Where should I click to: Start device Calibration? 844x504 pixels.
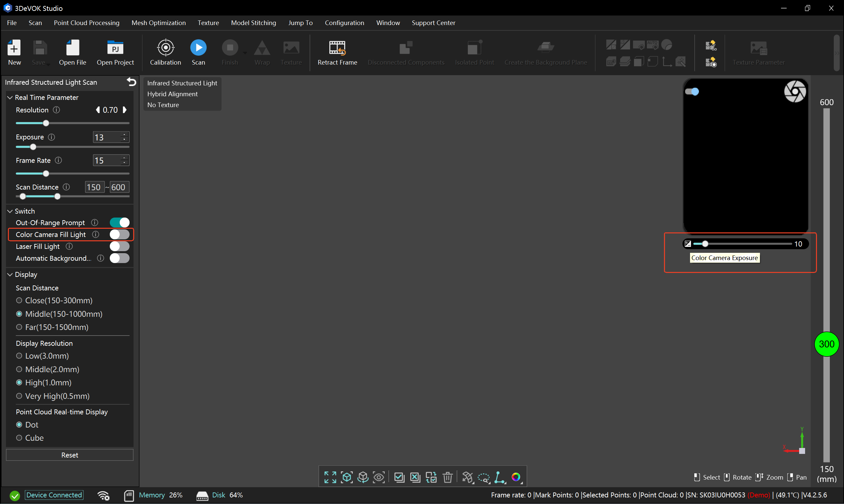(x=166, y=48)
